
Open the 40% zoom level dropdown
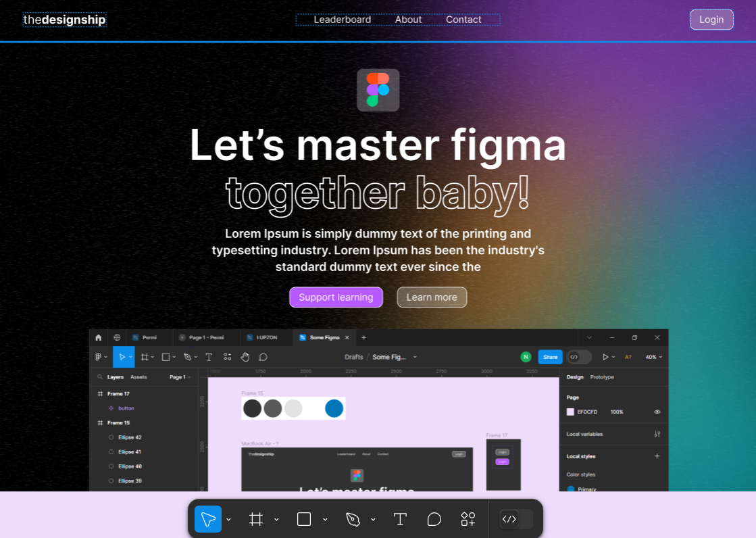(654, 357)
